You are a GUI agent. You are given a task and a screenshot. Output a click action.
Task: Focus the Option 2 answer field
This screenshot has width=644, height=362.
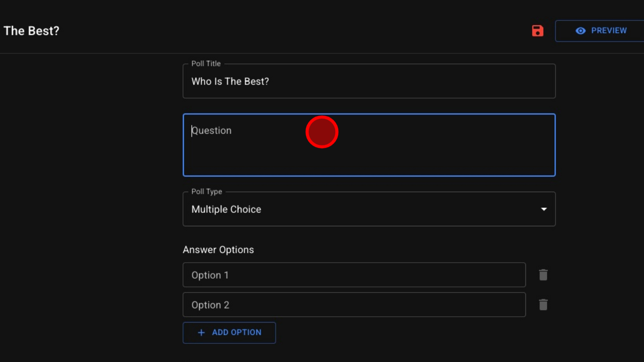354,305
